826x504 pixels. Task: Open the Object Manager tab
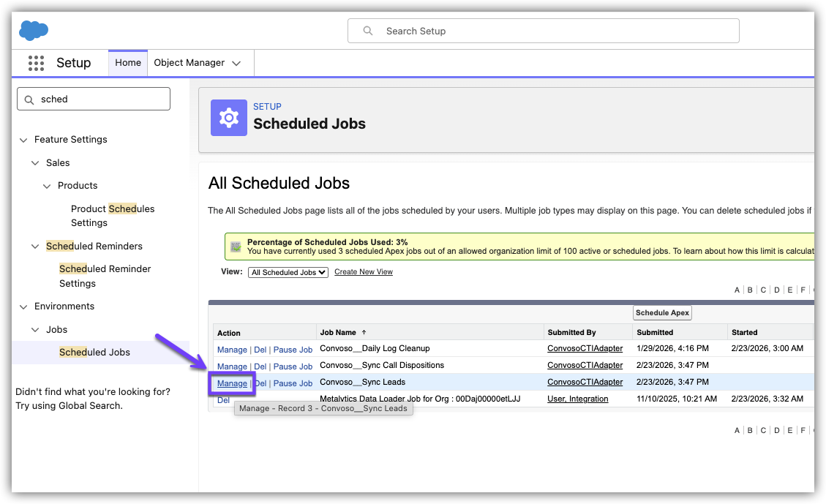[x=189, y=63]
